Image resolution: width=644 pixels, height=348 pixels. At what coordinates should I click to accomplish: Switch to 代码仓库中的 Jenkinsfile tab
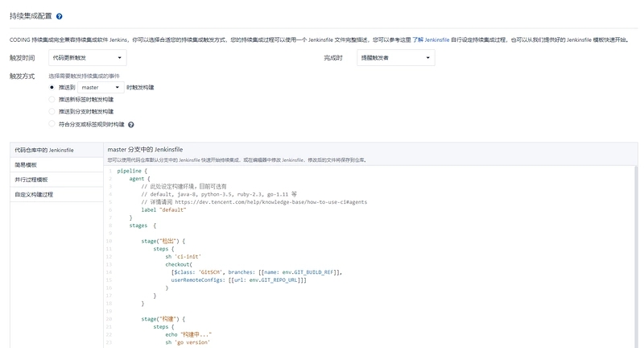[56, 151]
